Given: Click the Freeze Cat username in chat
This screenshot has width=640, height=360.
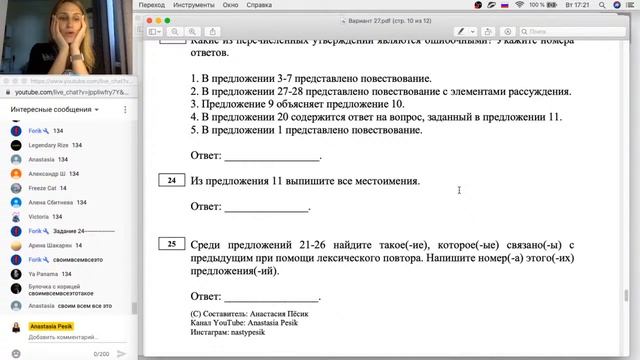Looking at the screenshot, I should point(42,188).
